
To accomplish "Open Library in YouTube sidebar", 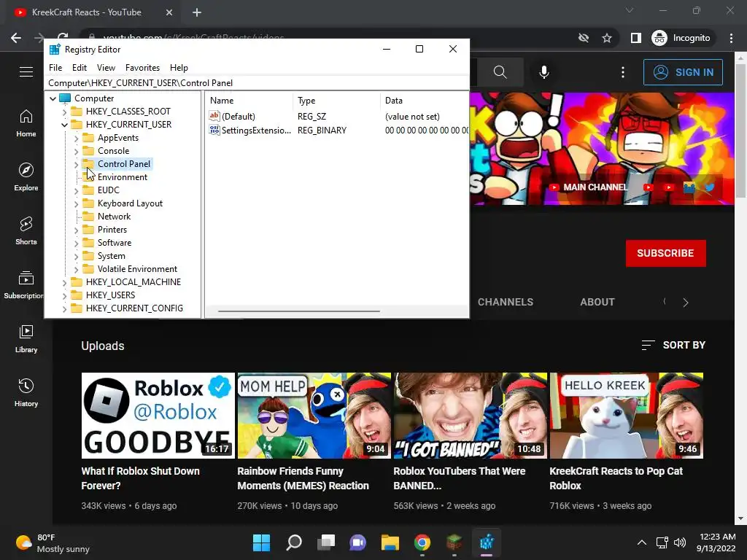I will [x=26, y=338].
